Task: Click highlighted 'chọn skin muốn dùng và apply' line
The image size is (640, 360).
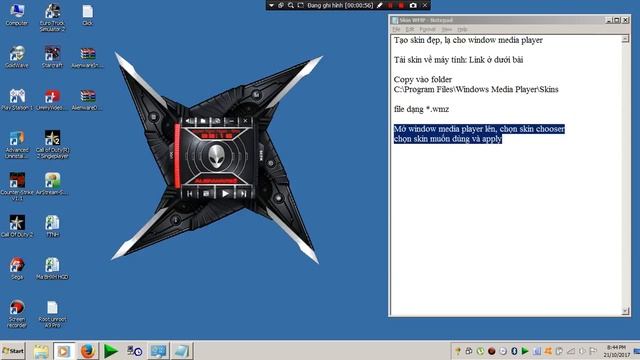Action: (448, 139)
